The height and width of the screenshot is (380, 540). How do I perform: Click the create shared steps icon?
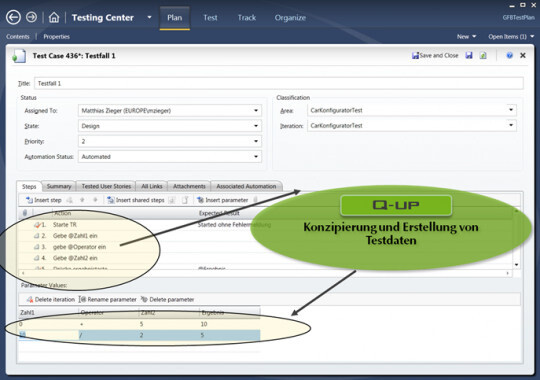[172, 200]
